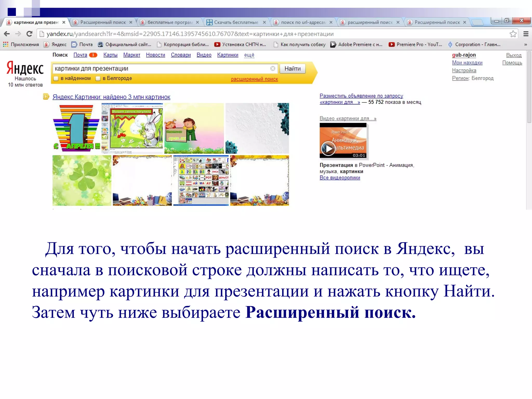
Task: Change Регион link
Action: 460,78
